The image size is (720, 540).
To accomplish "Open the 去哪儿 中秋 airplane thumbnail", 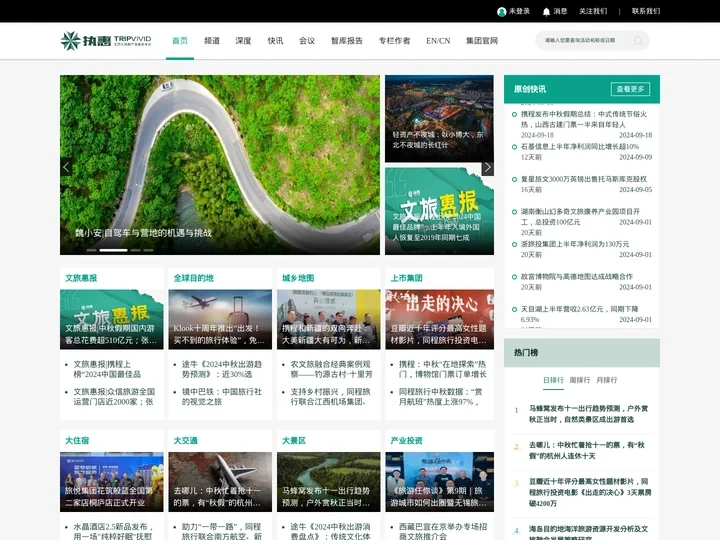I will 220,482.
